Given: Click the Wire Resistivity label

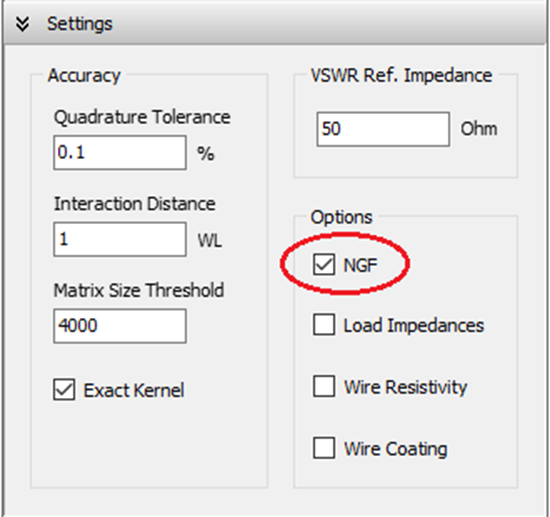Looking at the screenshot, I should pos(405,387).
